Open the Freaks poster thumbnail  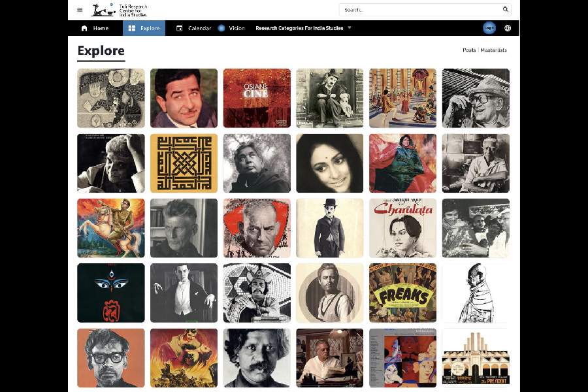click(x=402, y=293)
